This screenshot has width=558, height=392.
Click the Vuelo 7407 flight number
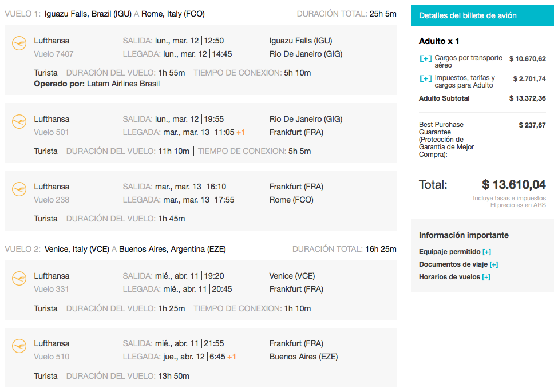pos(54,54)
